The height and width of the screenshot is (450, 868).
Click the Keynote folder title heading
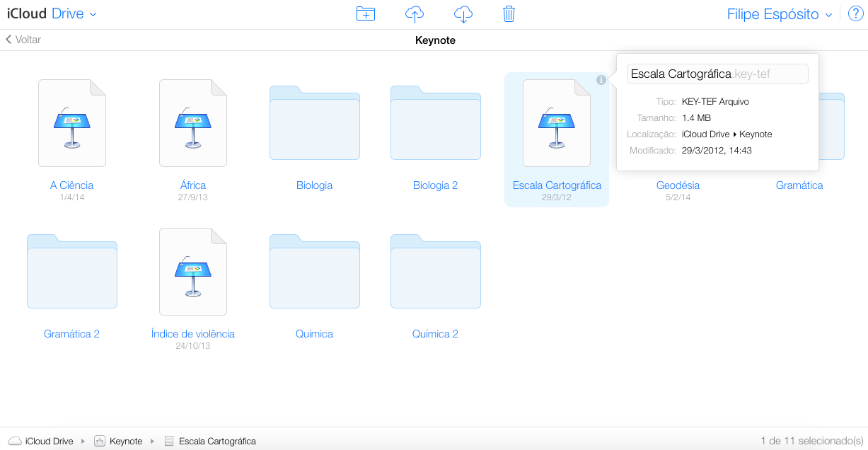pyautogui.click(x=435, y=40)
